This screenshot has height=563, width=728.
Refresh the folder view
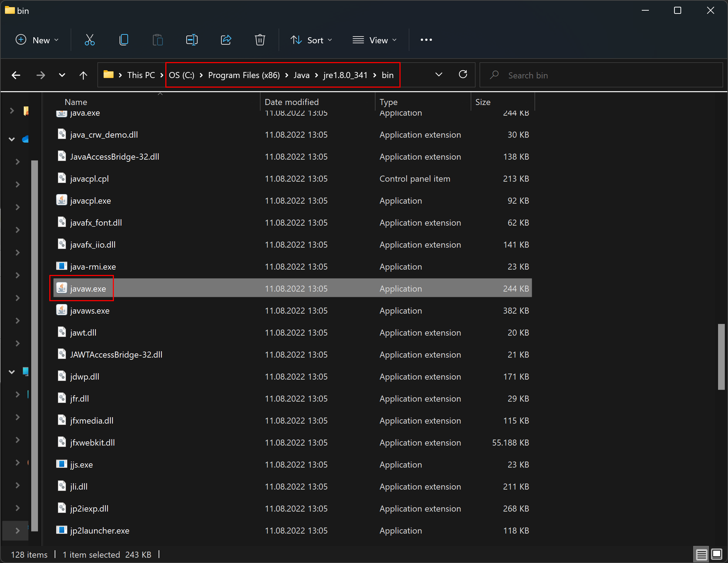click(x=463, y=74)
